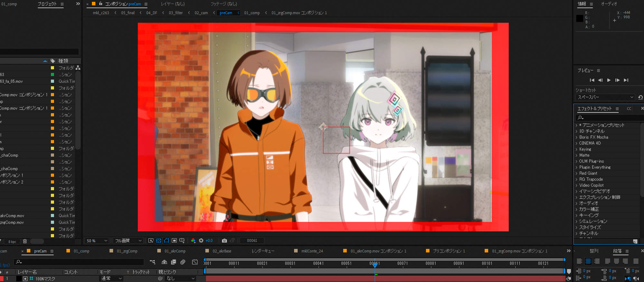644x282 pixels.
Task: Reset the preview shortcut settings icon
Action: point(640,97)
